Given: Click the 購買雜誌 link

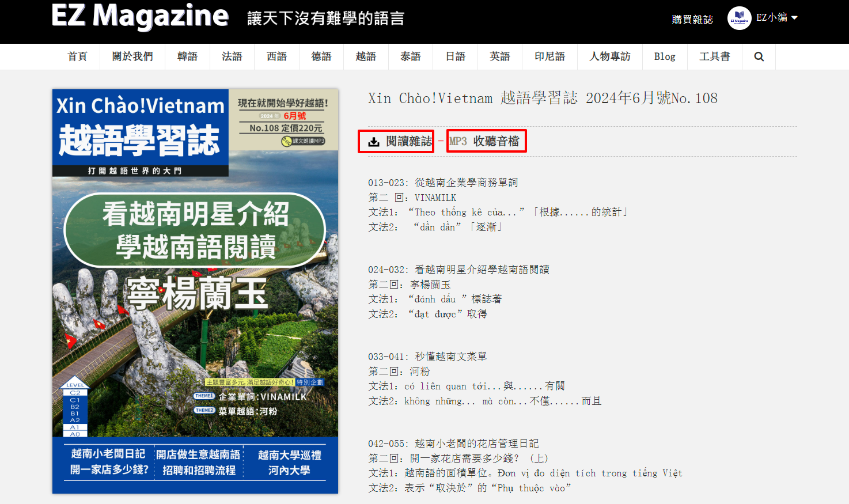Looking at the screenshot, I should point(692,20).
